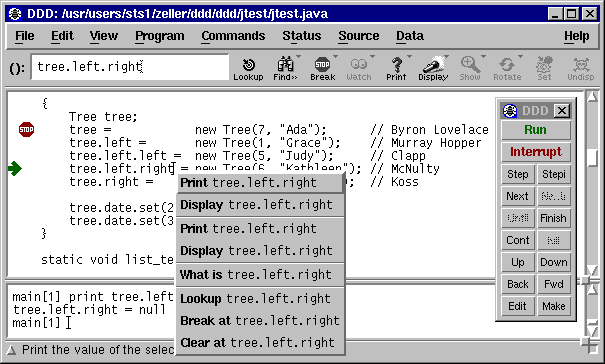Click the Display toolbar icon
Image resolution: width=605 pixels, height=364 pixels.
433,64
